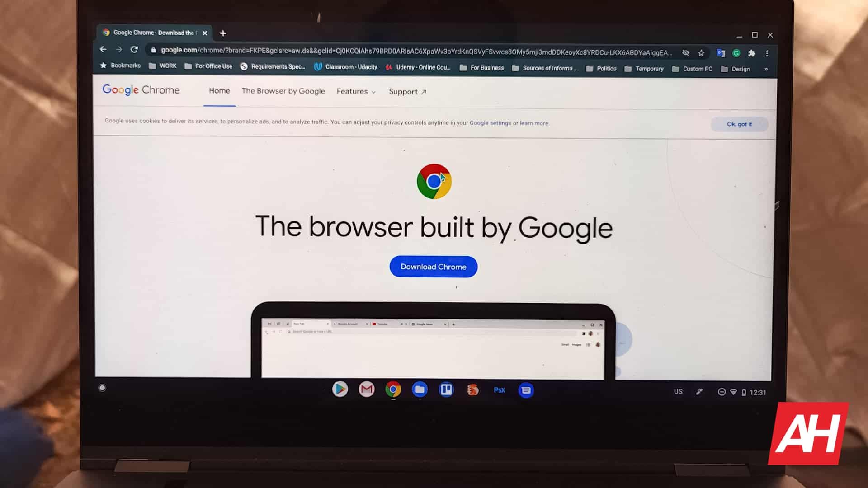
Task: Click Google Chrome icon in taskbar
Action: tap(393, 389)
